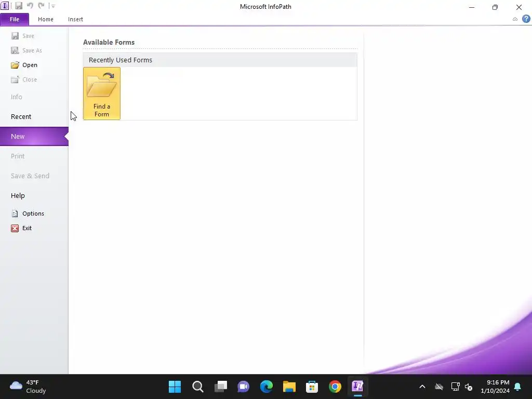Minimize the ribbon with the caret icon
This screenshot has width=532, height=399.
tap(515, 19)
